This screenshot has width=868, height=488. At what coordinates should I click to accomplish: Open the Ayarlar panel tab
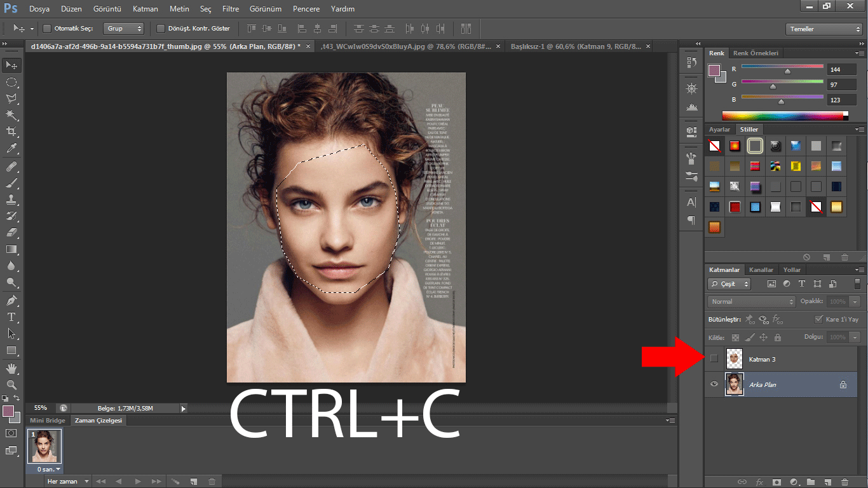[719, 130]
